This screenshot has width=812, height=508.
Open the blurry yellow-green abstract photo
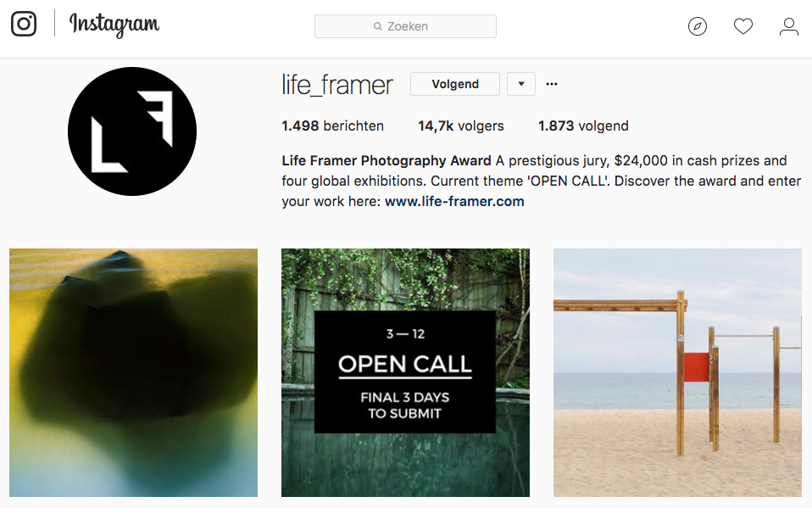point(134,372)
